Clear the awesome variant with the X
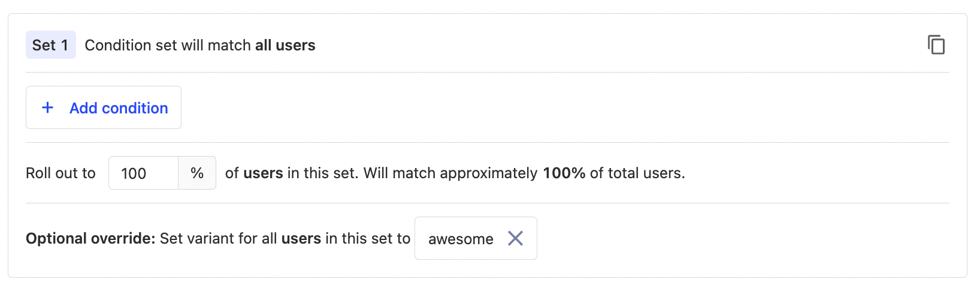 click(x=515, y=238)
